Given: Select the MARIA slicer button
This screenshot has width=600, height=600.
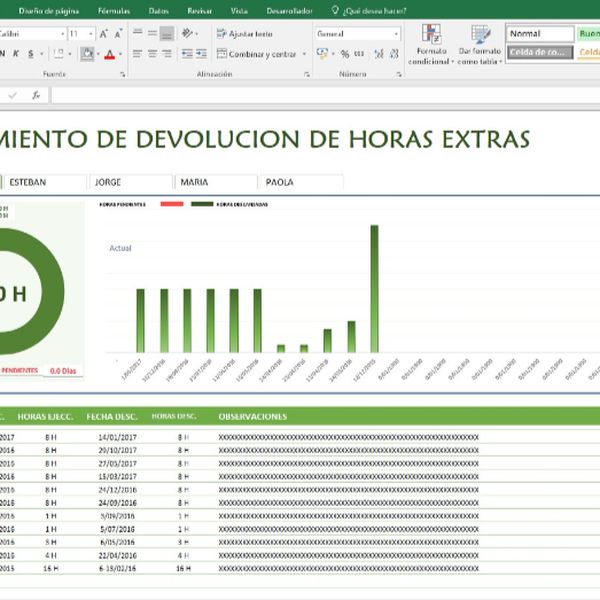Looking at the screenshot, I should pyautogui.click(x=216, y=182).
